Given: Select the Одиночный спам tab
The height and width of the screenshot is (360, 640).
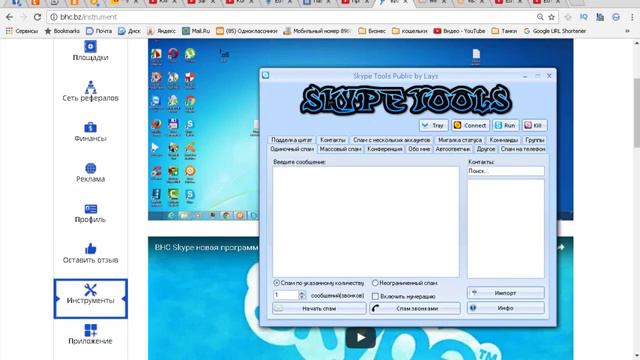Looking at the screenshot, I should [292, 149].
